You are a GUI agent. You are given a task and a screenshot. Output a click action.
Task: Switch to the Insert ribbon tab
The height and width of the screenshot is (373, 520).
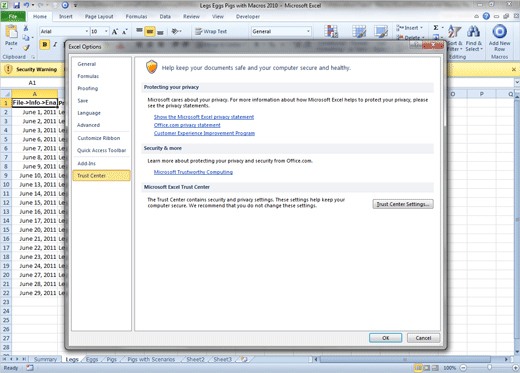tap(66, 16)
